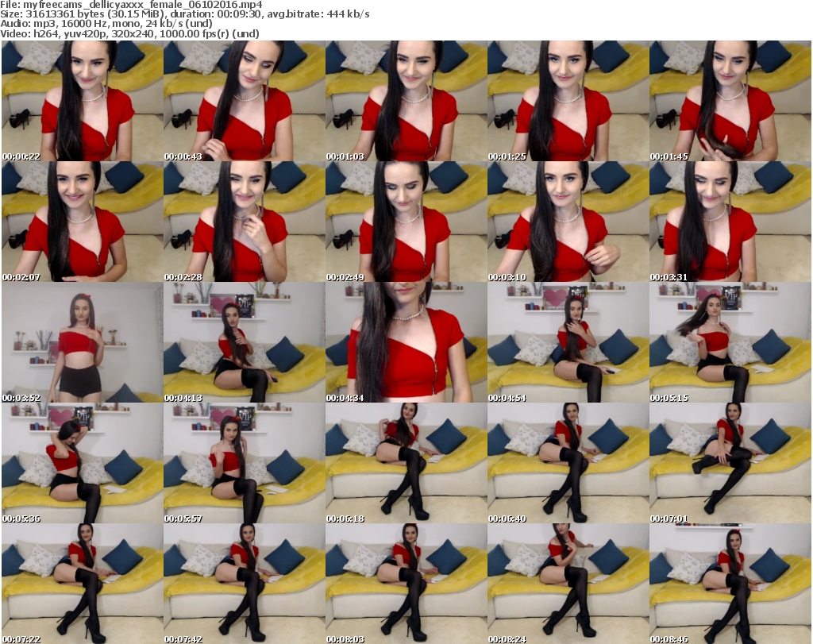Pick the frame timestamped 00:05:15

[730, 342]
